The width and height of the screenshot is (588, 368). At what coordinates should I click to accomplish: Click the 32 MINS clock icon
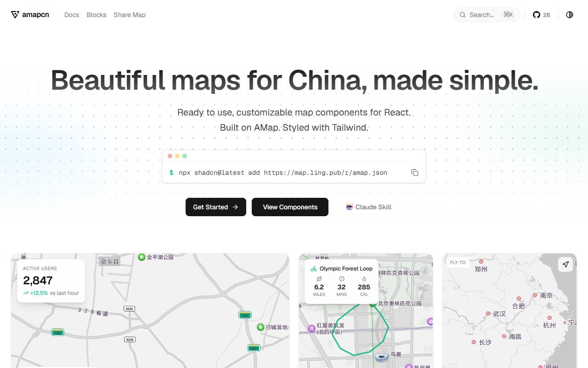pos(341,279)
